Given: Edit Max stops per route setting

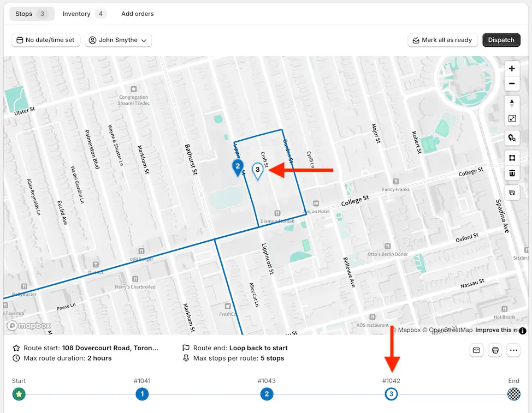Looking at the screenshot, I should click(x=233, y=358).
